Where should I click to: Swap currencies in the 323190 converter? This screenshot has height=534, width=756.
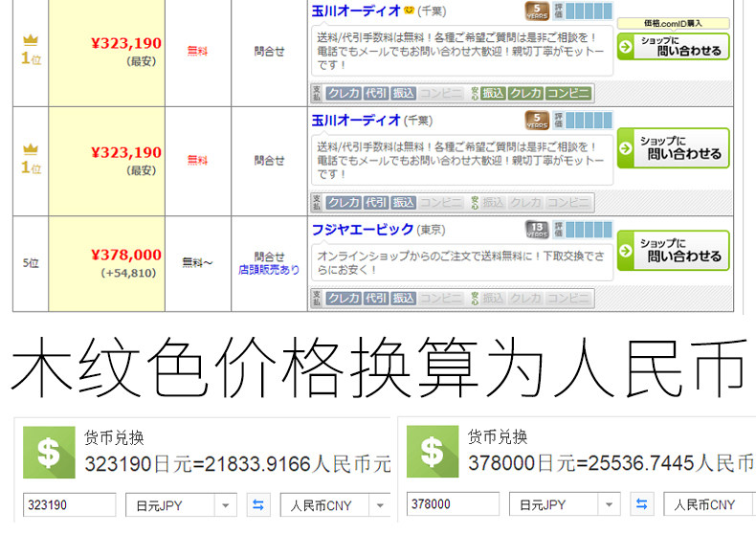258,505
